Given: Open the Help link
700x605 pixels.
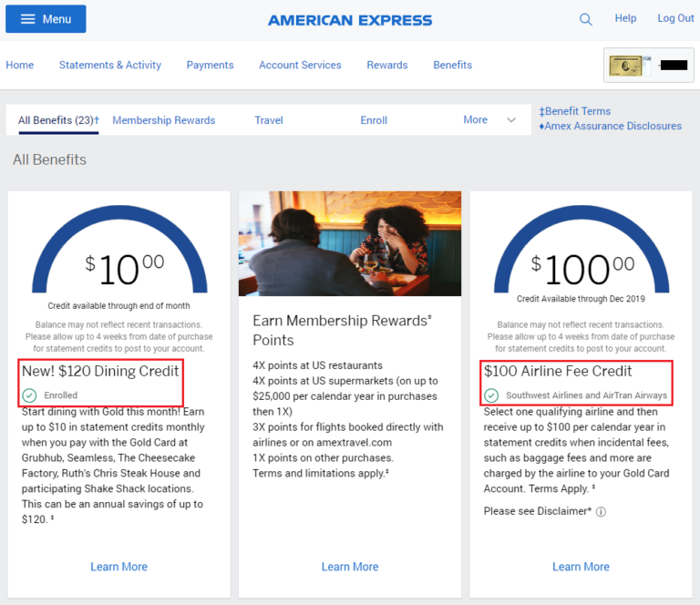Looking at the screenshot, I should click(625, 18).
